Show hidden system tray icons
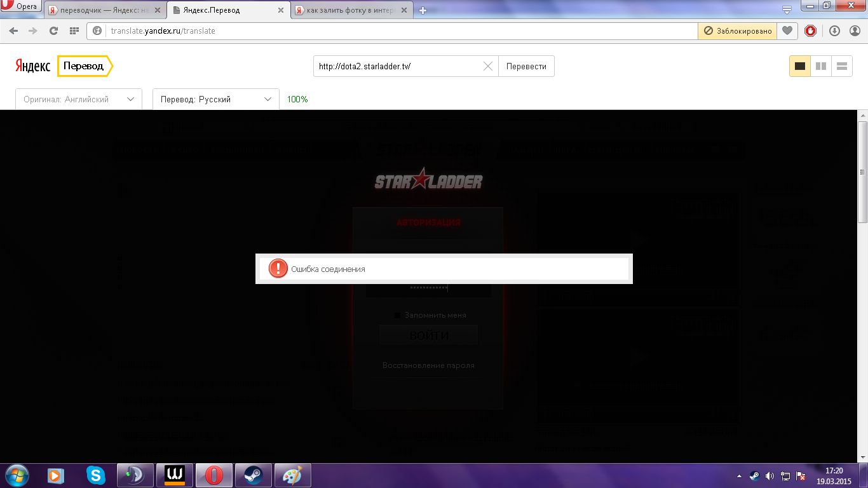 click(739, 476)
